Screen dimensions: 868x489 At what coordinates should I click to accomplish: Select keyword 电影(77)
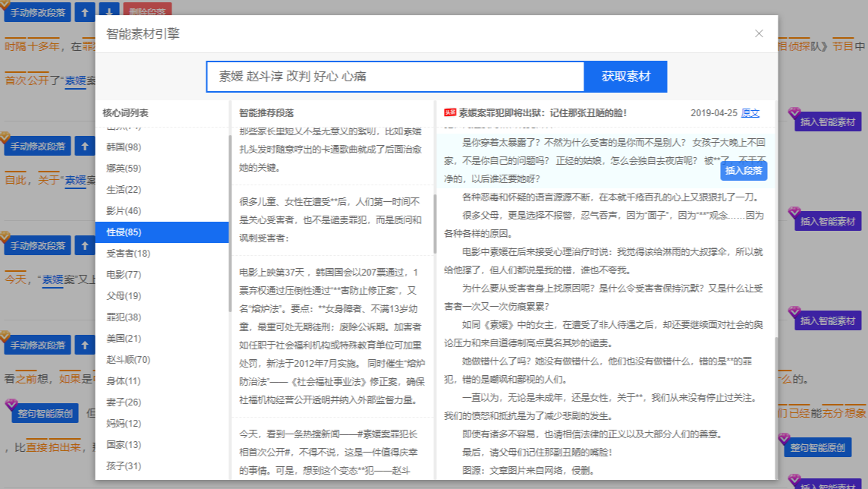point(162,275)
